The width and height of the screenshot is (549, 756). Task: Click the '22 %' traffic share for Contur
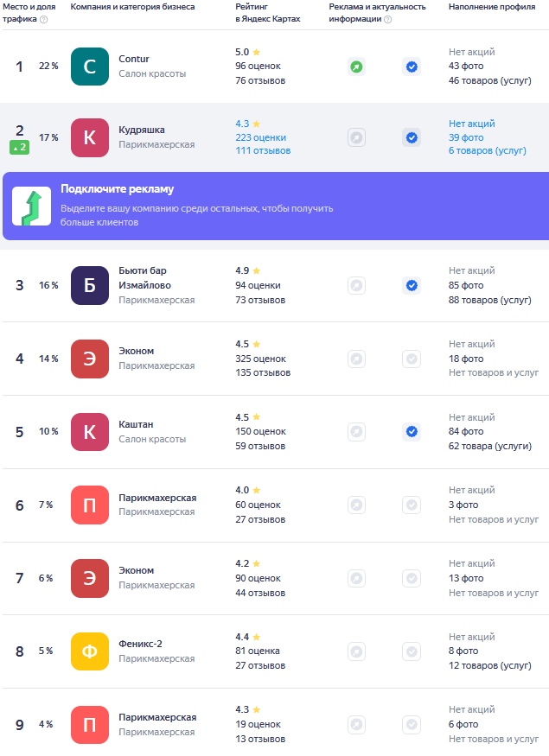pos(48,66)
